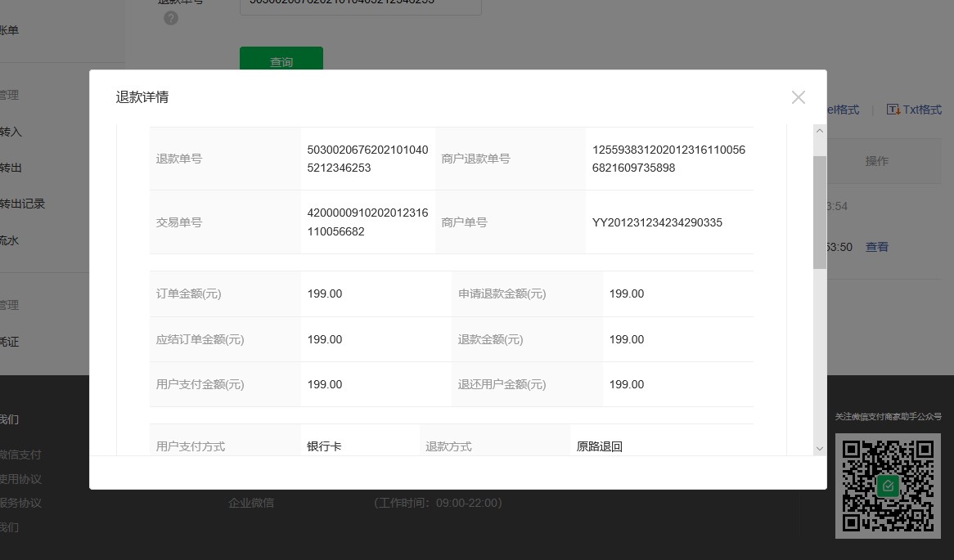Viewport: 954px width, 560px height.
Task: Close the 退款详情 dialog
Action: coord(798,97)
